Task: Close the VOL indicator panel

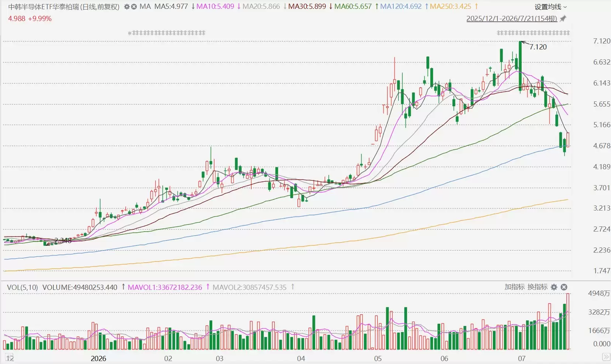Action: click(564, 287)
